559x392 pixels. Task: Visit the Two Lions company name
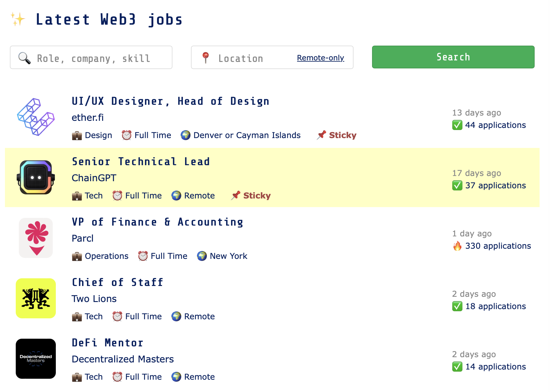[94, 299]
